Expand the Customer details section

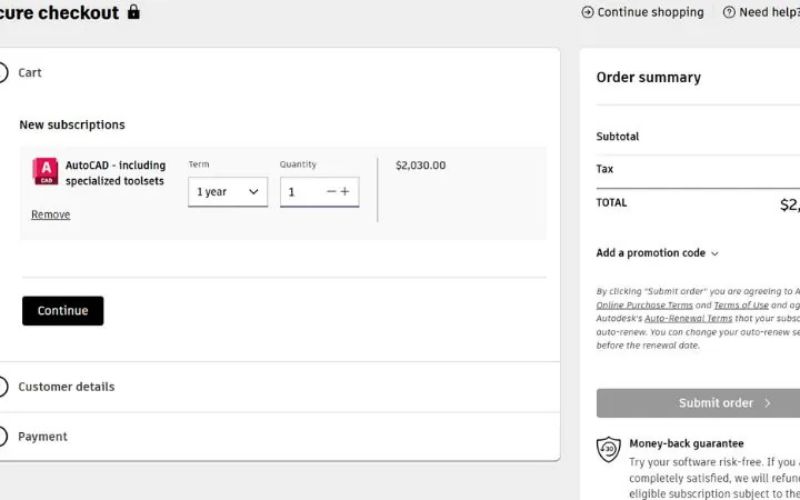tap(66, 387)
